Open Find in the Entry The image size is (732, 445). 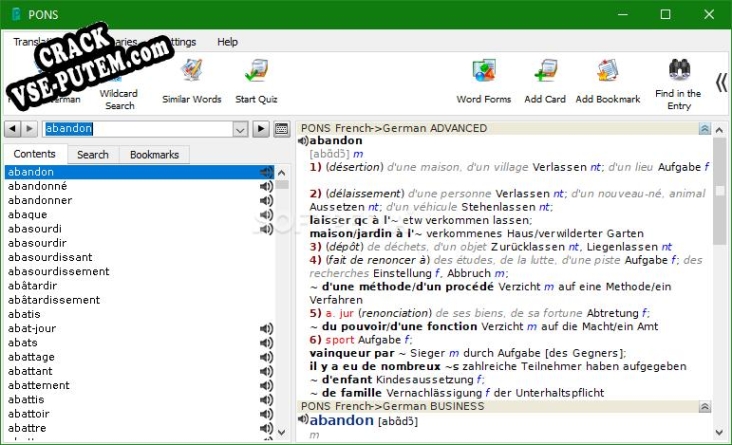[679, 80]
